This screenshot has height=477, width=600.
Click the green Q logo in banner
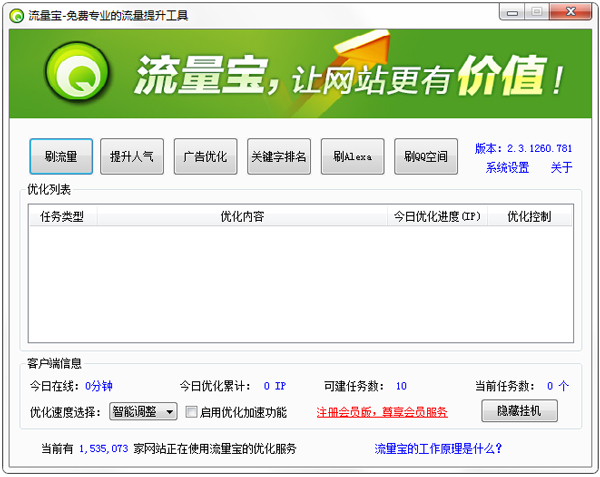click(x=77, y=72)
